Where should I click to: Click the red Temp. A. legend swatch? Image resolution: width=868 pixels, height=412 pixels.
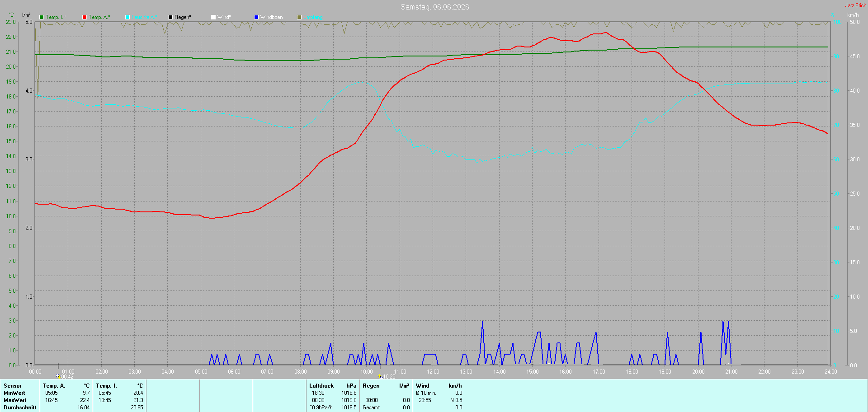[x=85, y=17]
